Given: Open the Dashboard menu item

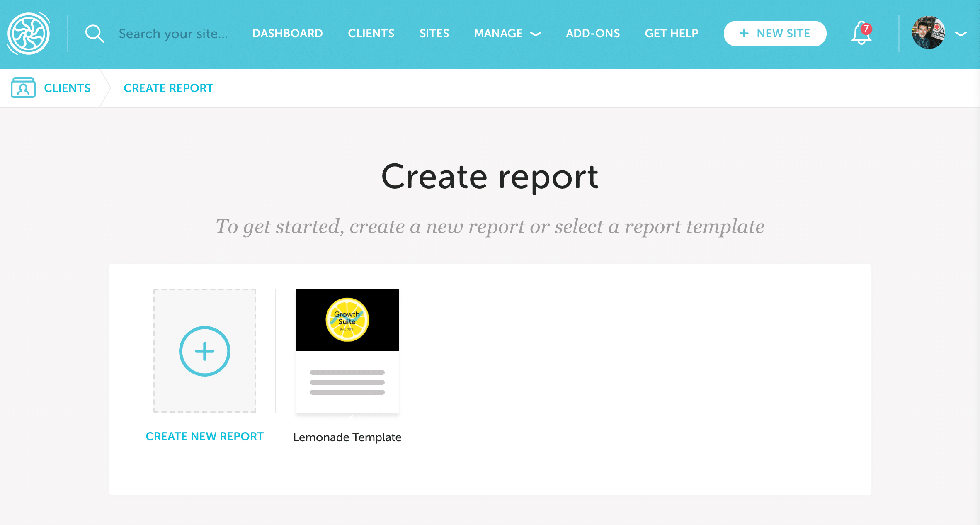Looking at the screenshot, I should (287, 34).
